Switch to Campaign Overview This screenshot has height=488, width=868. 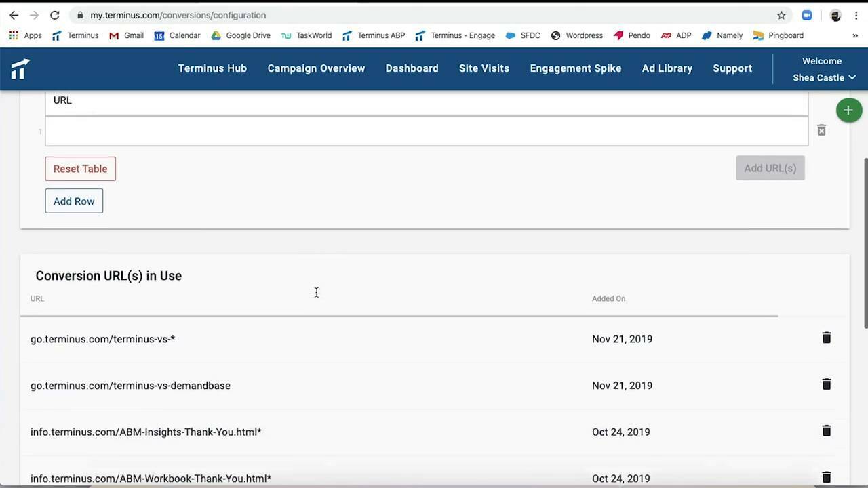(x=316, y=68)
